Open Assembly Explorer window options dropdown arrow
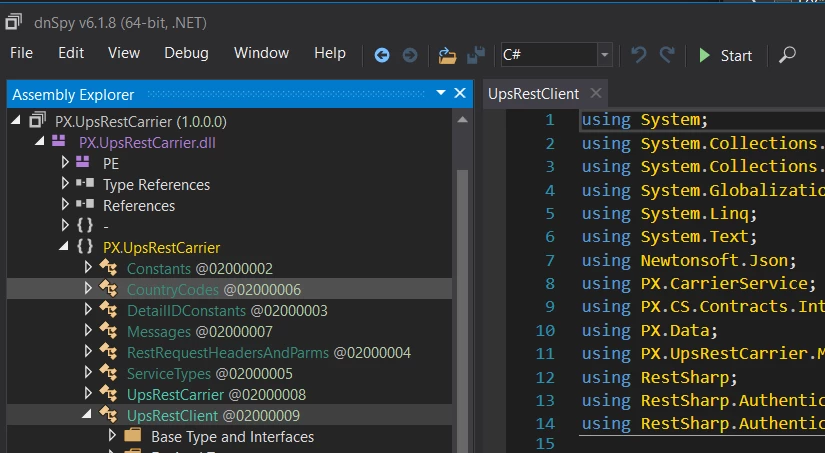 click(x=441, y=93)
